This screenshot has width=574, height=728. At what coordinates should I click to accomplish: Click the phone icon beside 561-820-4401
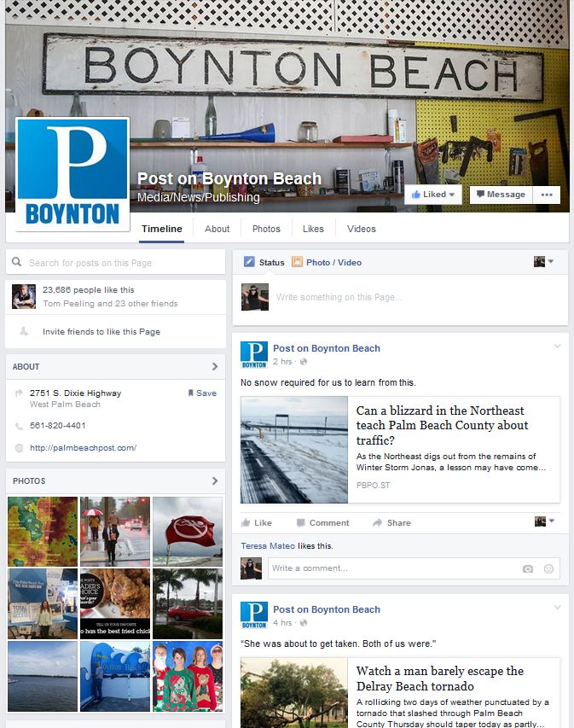click(19, 426)
